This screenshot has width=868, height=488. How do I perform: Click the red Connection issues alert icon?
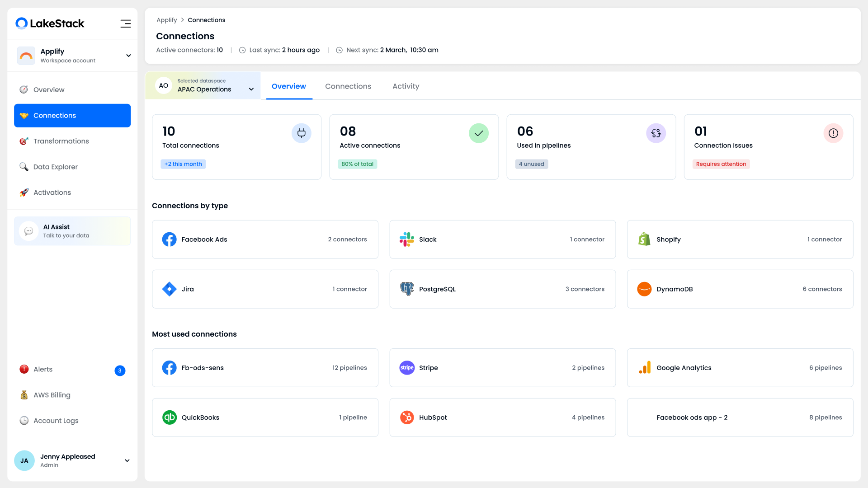pos(833,133)
